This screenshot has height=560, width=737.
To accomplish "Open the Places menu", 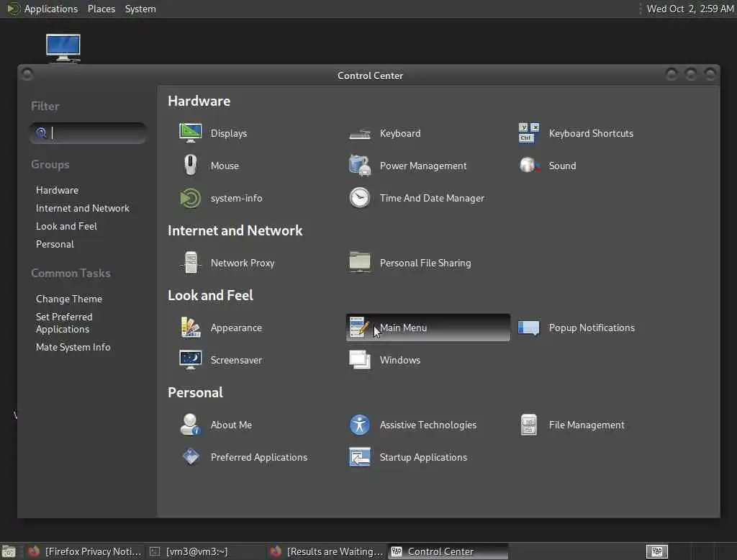I will click(x=101, y=9).
